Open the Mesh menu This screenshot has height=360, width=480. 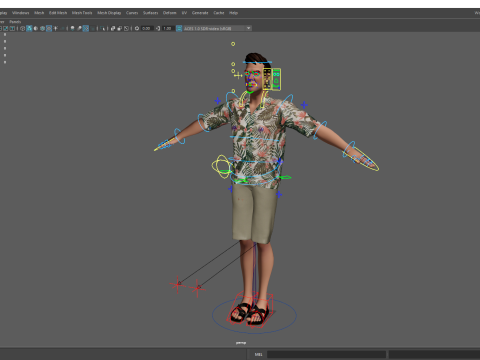(39, 13)
